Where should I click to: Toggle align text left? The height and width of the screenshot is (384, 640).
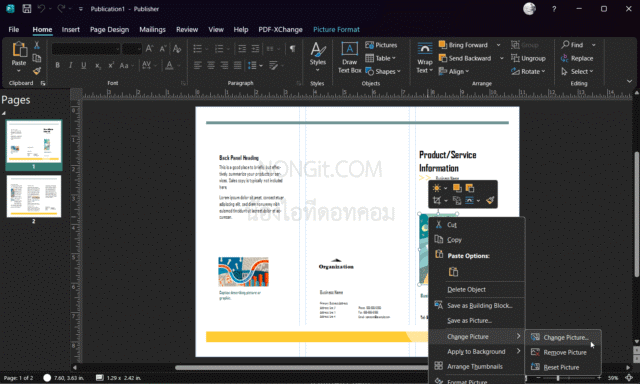198,65
